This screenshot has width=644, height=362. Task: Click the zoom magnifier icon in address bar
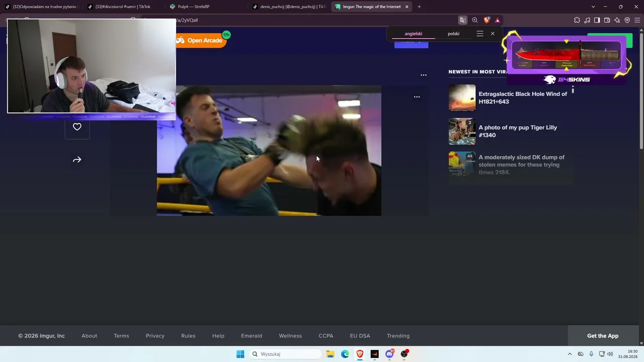click(x=475, y=20)
